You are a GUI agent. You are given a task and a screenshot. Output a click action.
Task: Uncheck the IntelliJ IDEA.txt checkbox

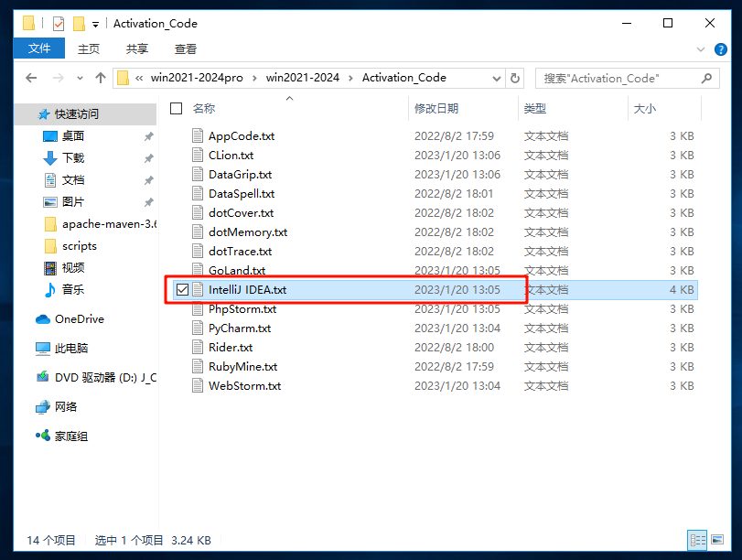tap(182, 290)
